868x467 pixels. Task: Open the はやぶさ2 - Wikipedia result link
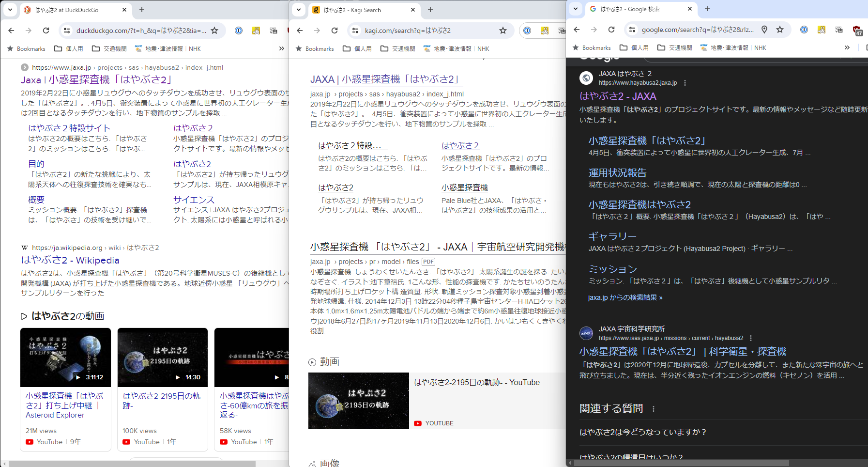tap(70, 260)
